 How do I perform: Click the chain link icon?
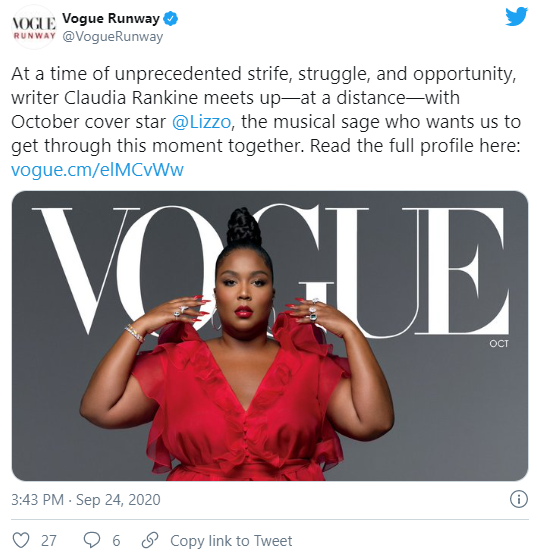click(x=150, y=540)
